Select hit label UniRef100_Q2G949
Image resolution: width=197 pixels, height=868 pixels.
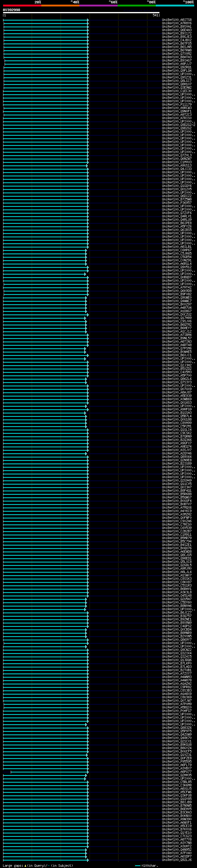coord(177,481)
